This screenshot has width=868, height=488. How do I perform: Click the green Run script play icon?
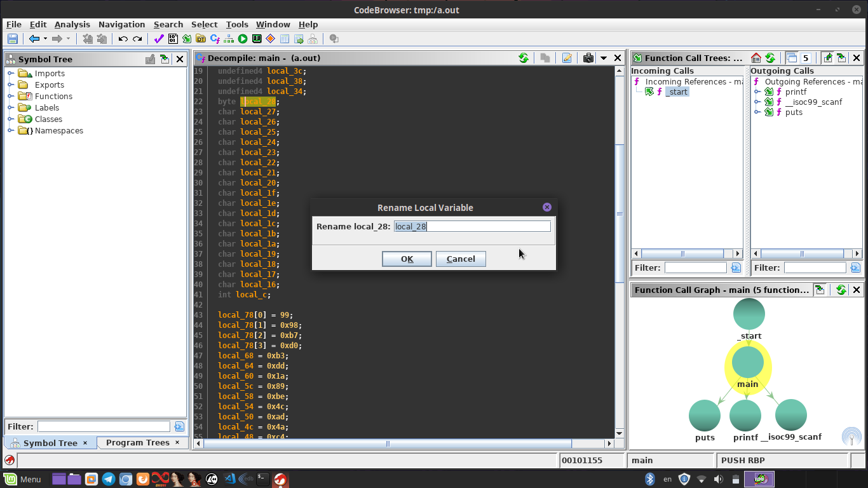243,39
